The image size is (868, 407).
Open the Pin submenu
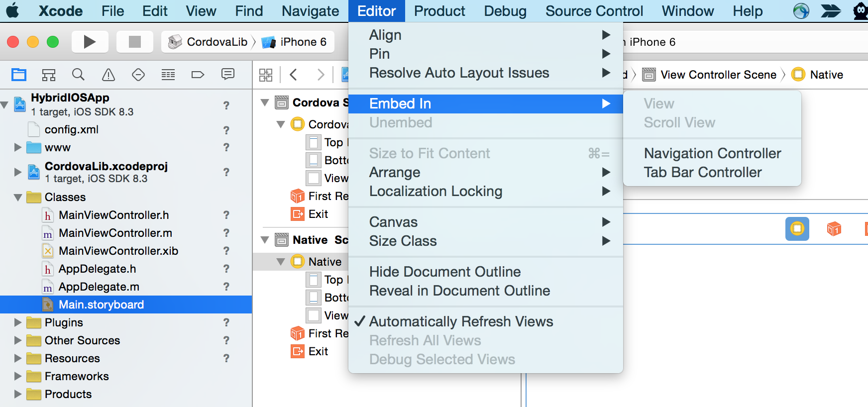pyautogui.click(x=486, y=54)
